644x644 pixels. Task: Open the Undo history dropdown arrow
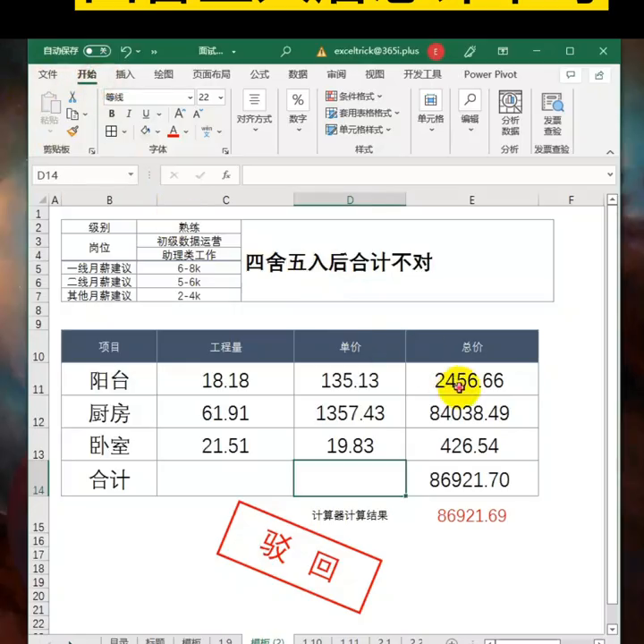[139, 51]
